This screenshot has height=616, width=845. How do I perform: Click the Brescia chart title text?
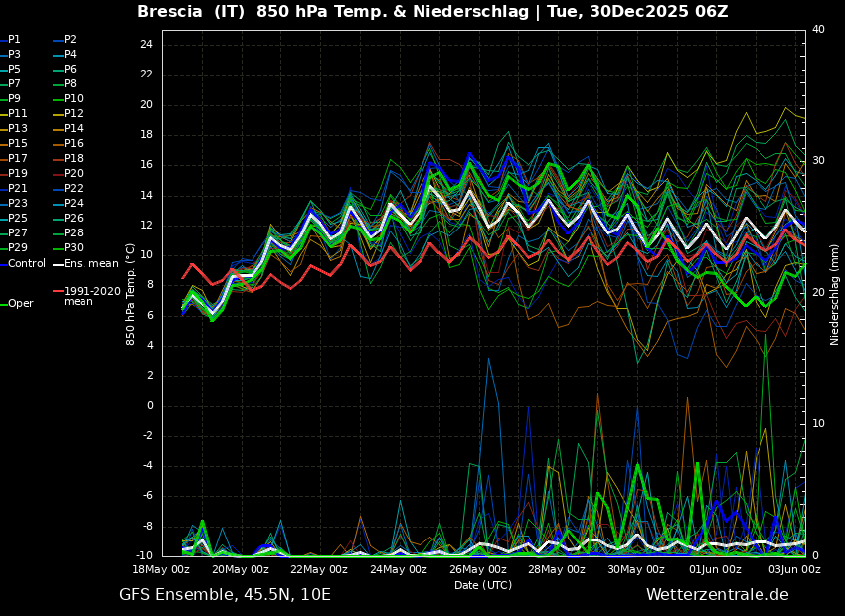pyautogui.click(x=432, y=11)
